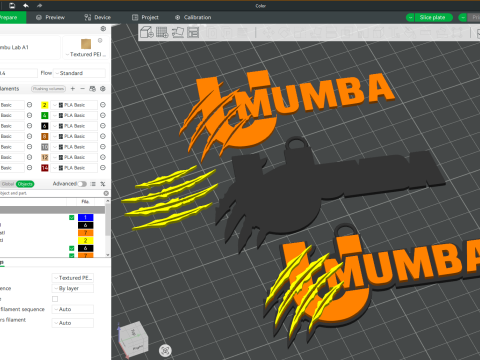The width and height of the screenshot is (480, 360).
Task: Toggle the Advanced settings switch
Action: click(82, 184)
